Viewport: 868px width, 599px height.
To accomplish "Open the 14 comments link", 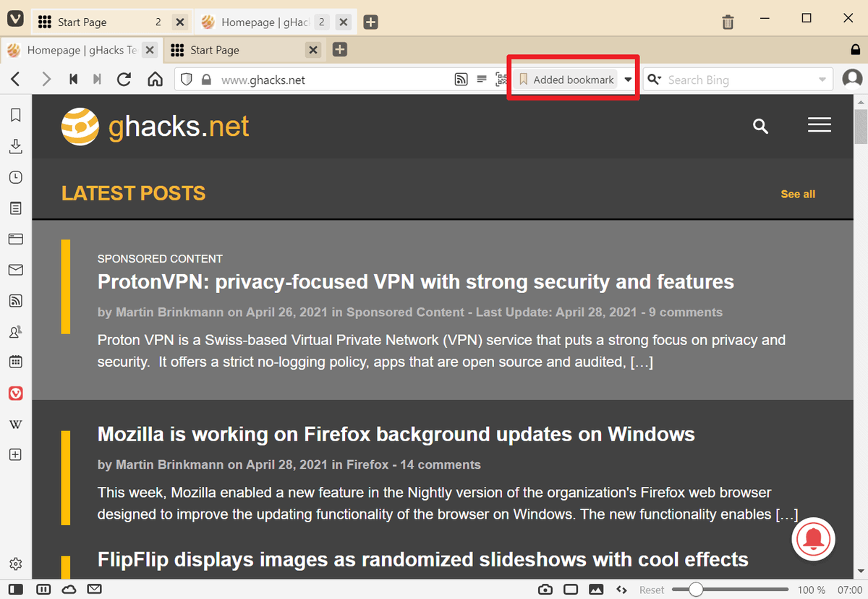I will [x=441, y=464].
